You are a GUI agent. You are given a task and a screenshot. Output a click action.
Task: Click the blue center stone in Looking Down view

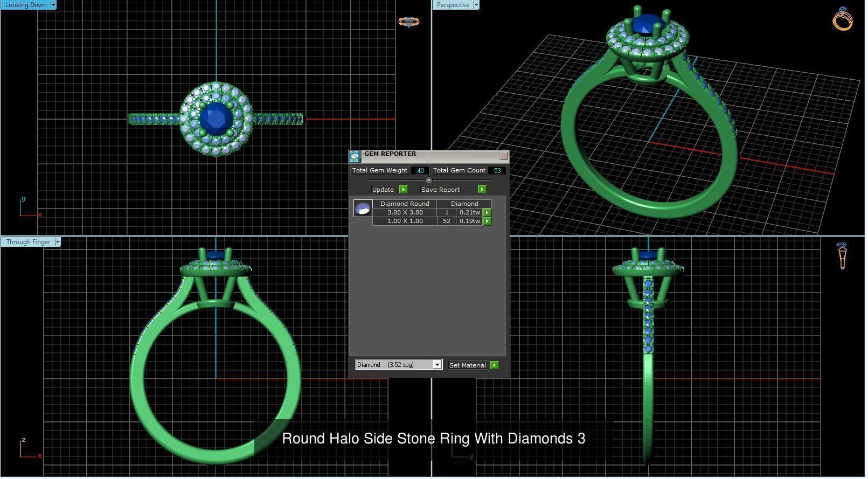[216, 119]
